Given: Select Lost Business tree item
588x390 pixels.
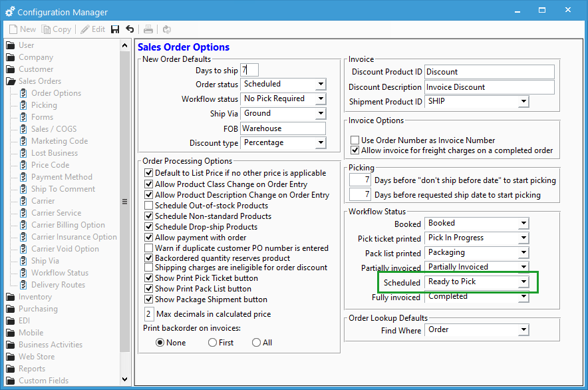Looking at the screenshot, I should [49, 154].
